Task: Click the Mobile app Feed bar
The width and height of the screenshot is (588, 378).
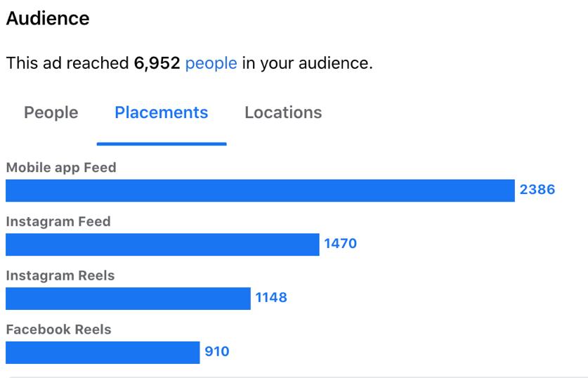Action: pos(260,190)
